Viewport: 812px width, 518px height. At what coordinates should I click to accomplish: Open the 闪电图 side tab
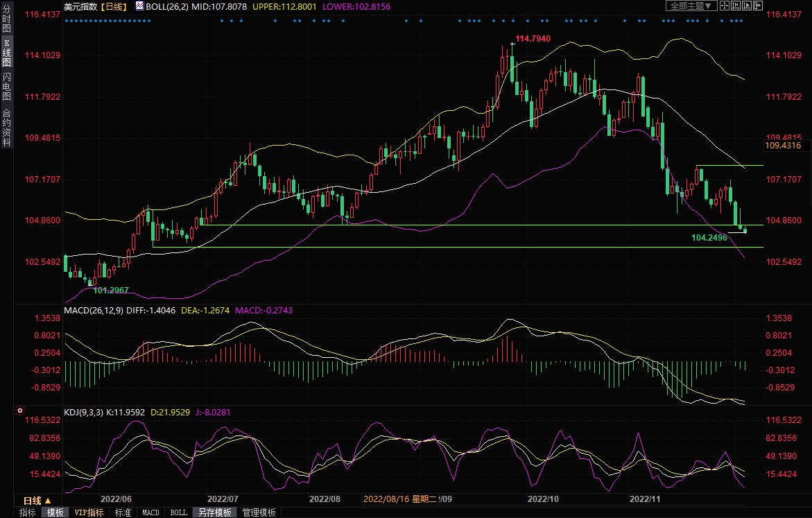click(x=6, y=86)
